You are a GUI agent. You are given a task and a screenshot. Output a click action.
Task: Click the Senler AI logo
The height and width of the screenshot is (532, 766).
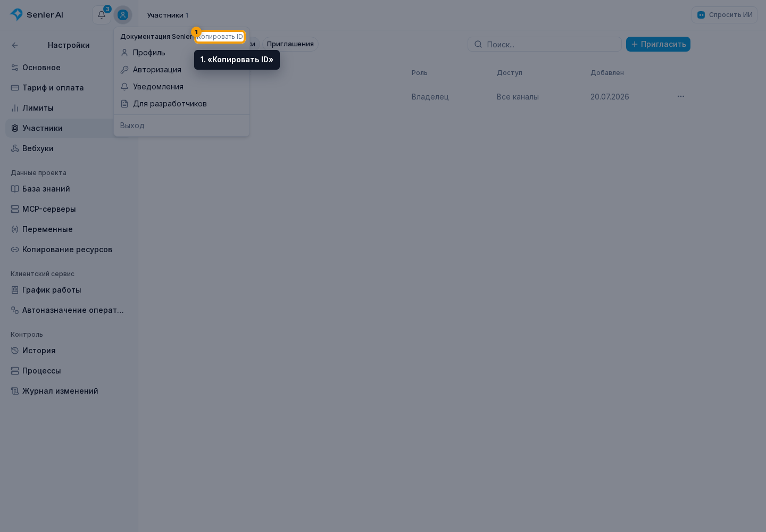(x=36, y=15)
